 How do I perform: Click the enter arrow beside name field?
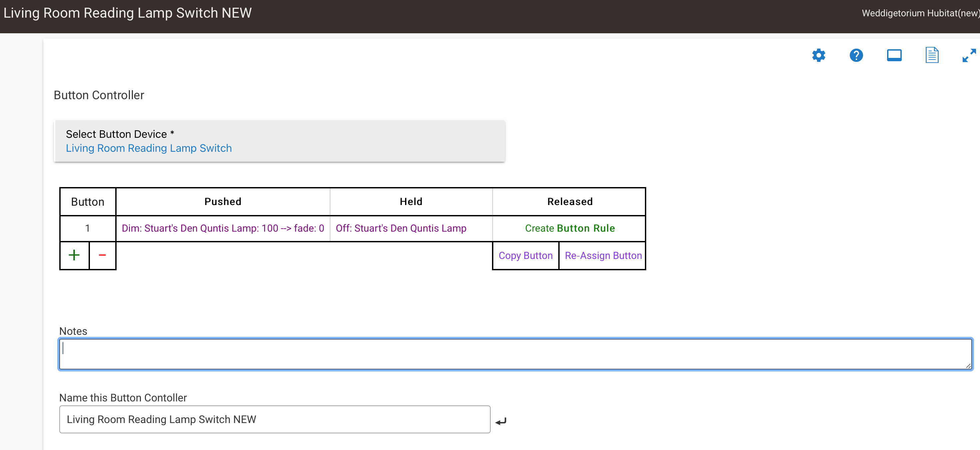(501, 421)
